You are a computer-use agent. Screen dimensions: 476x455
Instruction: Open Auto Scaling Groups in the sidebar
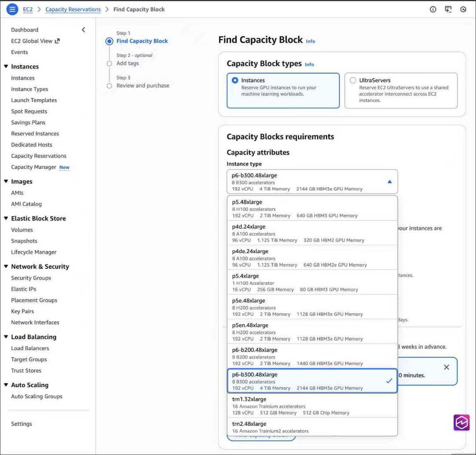[x=37, y=396]
